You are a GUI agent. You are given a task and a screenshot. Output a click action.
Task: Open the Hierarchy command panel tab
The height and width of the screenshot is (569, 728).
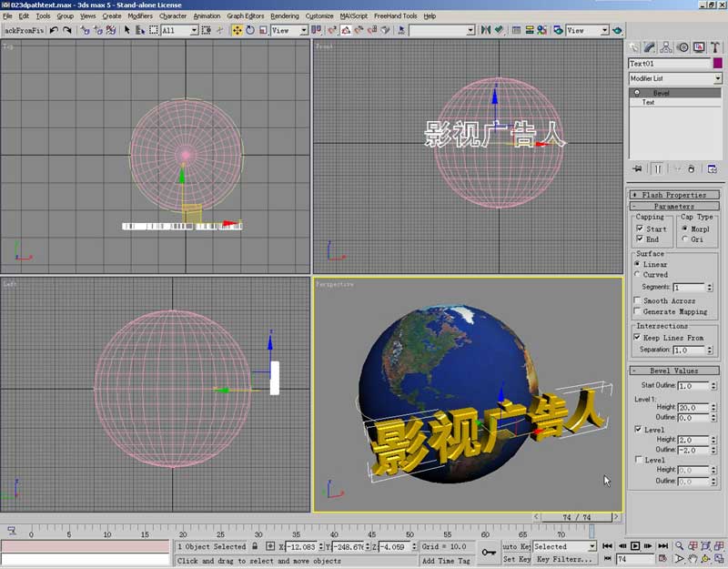(x=666, y=47)
